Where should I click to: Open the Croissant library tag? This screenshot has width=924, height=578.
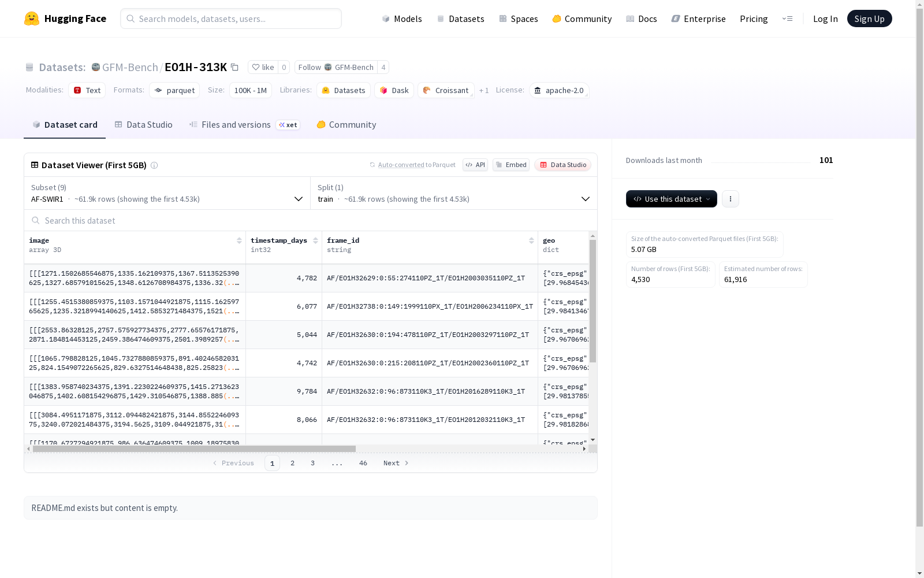pos(446,90)
